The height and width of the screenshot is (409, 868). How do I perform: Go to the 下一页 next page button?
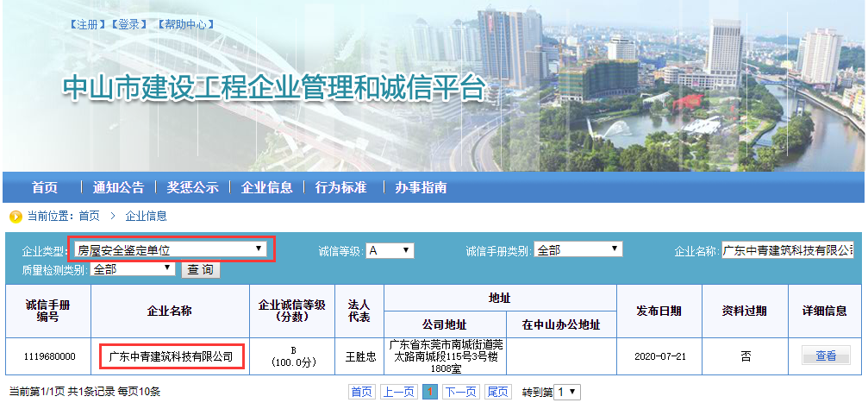click(x=461, y=392)
